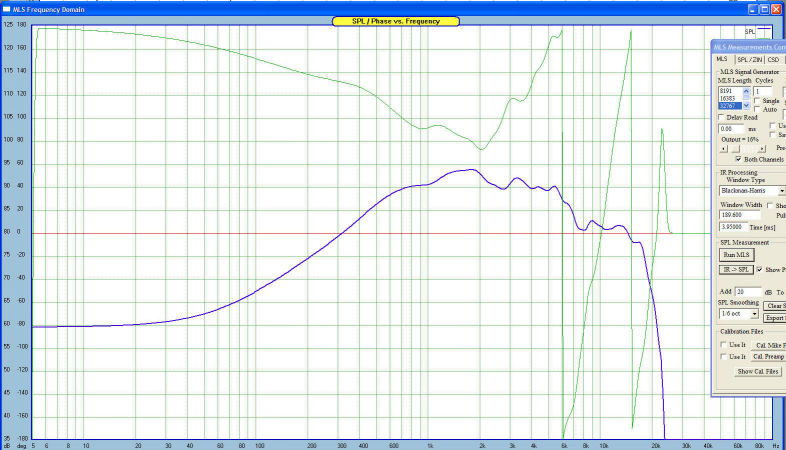Click the Add dB input field
Viewport: 786px width, 450px height.
748,292
